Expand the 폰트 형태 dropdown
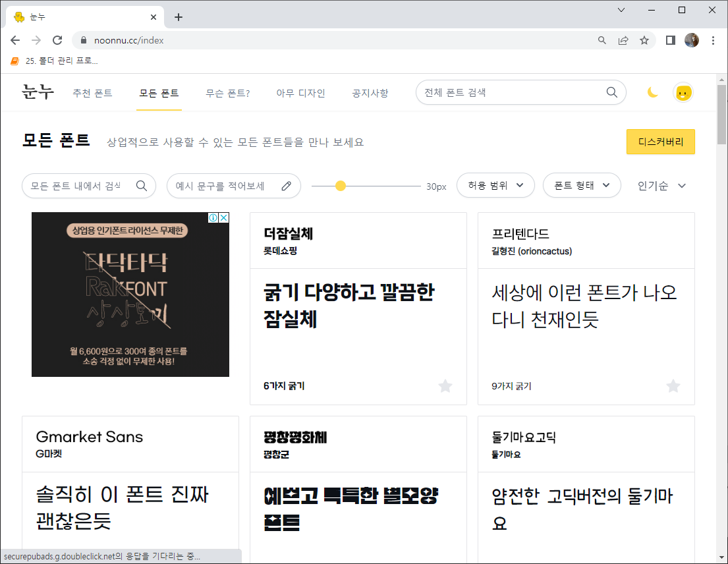 [582, 185]
